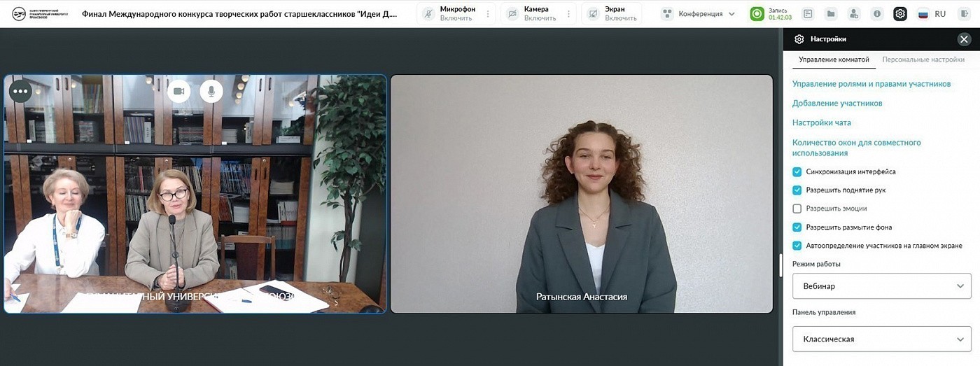Screen dimensions: 980x366
Task: Open the info icon in header
Action: click(x=877, y=14)
